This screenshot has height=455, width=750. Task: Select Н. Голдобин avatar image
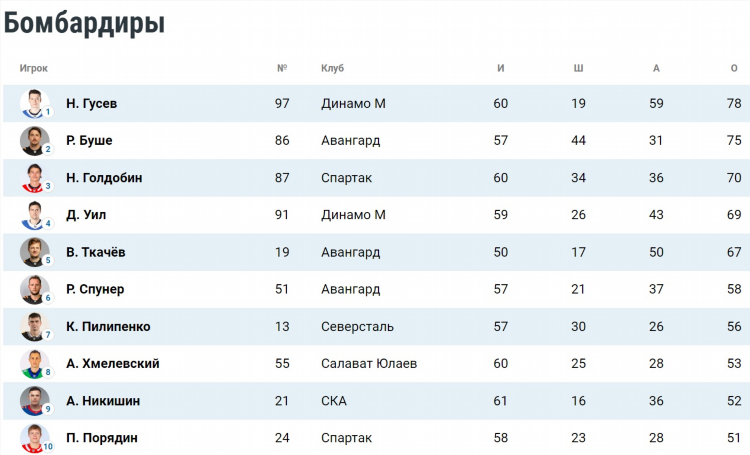34,178
